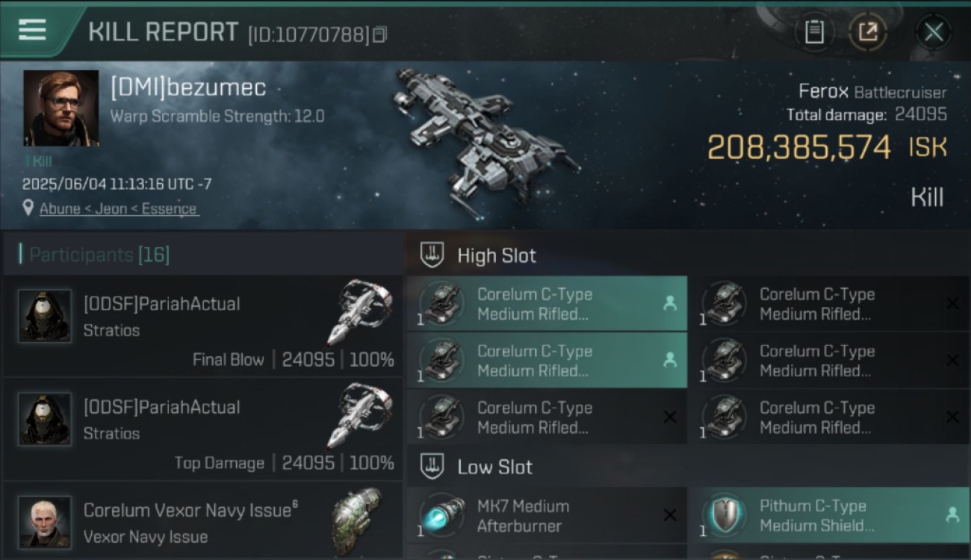Click the Stratios ship icon for Top Damage

(360, 417)
